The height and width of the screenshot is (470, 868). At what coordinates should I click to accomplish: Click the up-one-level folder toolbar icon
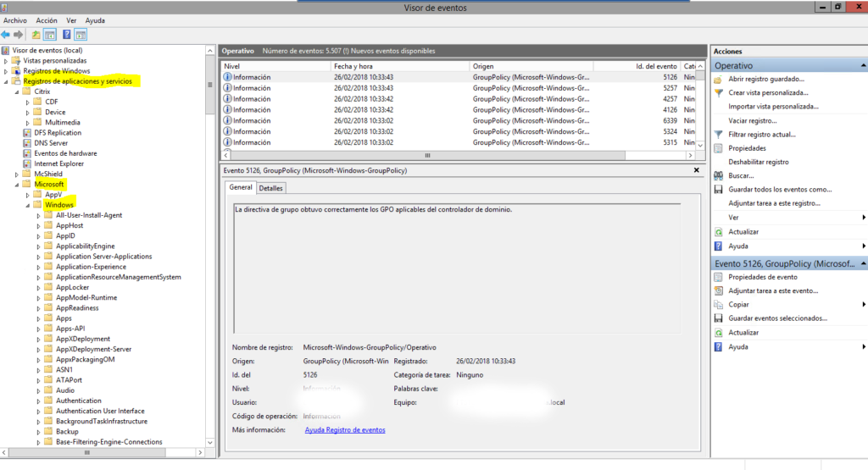tap(36, 35)
